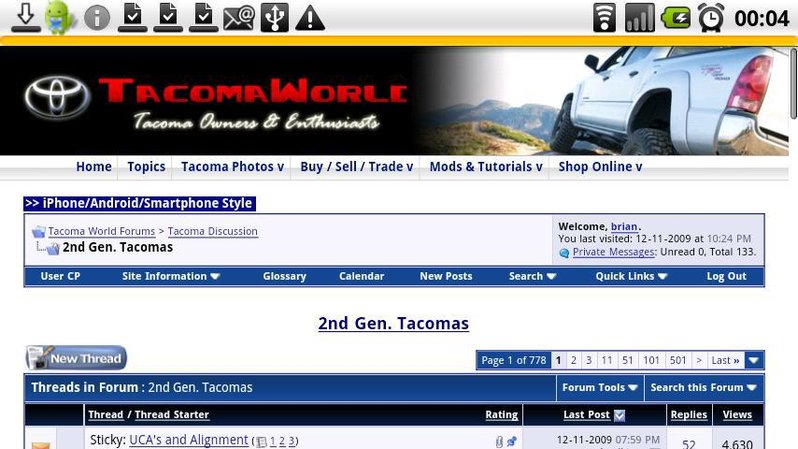Click the Toyota logo in banner
798x449 pixels.
pos(57,97)
